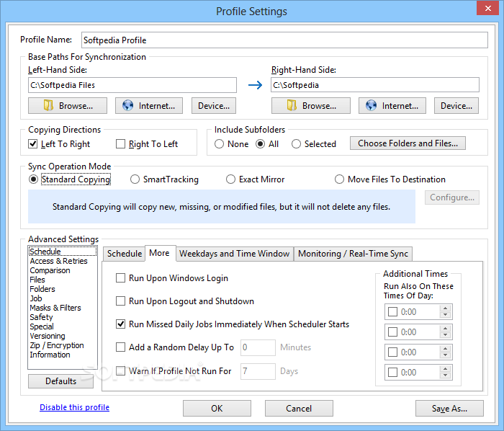Click the Disable this profile link
The width and height of the screenshot is (504, 431).
click(75, 407)
